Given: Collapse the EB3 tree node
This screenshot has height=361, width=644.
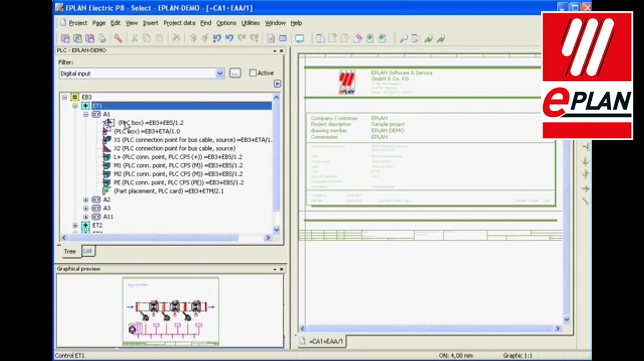Looking at the screenshot, I should click(64, 97).
